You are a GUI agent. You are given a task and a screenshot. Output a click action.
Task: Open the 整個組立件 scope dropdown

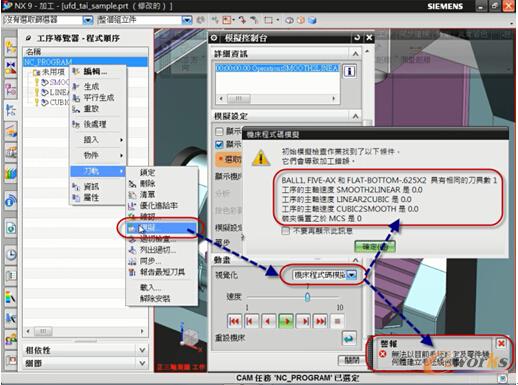point(187,20)
